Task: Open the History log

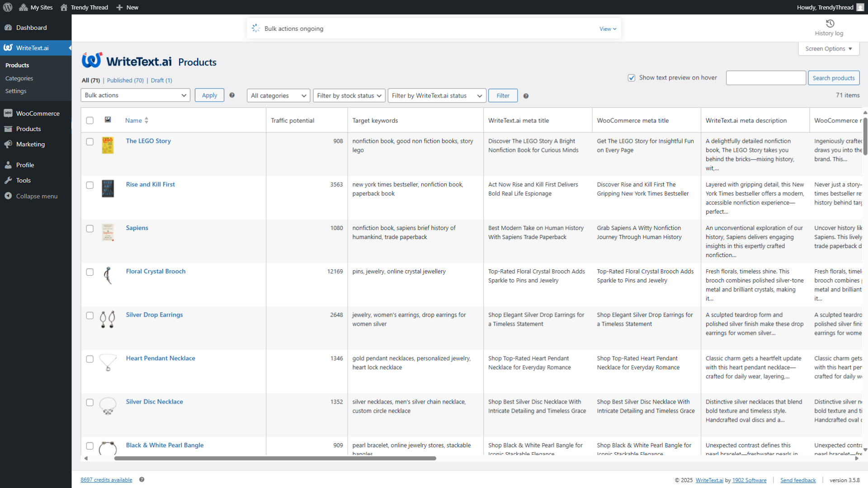Action: click(829, 28)
